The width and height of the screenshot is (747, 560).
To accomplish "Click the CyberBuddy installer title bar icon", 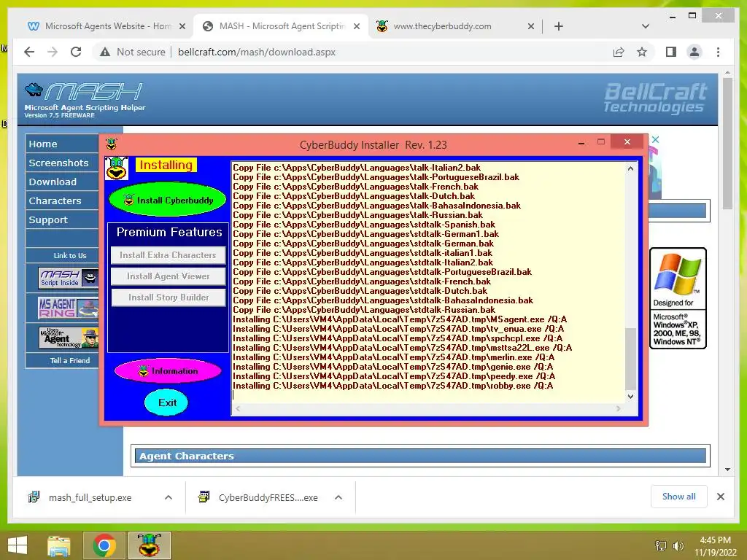I will (x=112, y=144).
